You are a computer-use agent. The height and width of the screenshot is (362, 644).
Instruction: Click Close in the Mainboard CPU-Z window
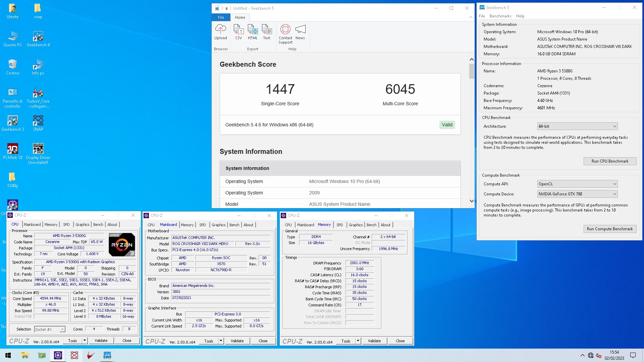pos(263,341)
